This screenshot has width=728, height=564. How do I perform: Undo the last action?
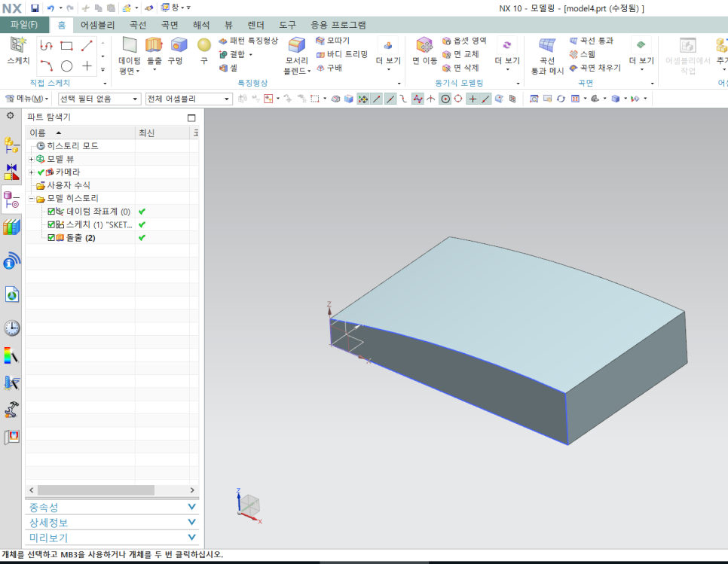point(50,8)
